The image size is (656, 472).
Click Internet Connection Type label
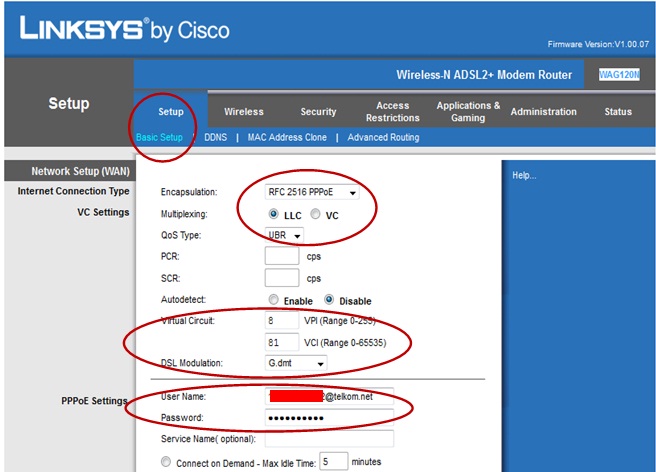point(73,191)
